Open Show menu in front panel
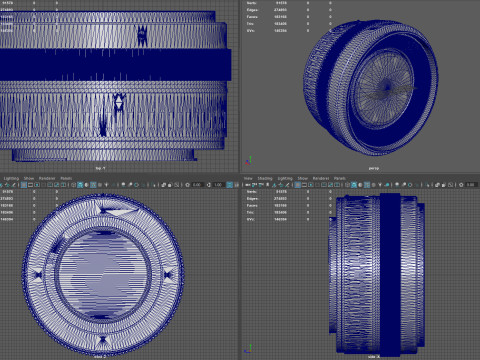 29,178
